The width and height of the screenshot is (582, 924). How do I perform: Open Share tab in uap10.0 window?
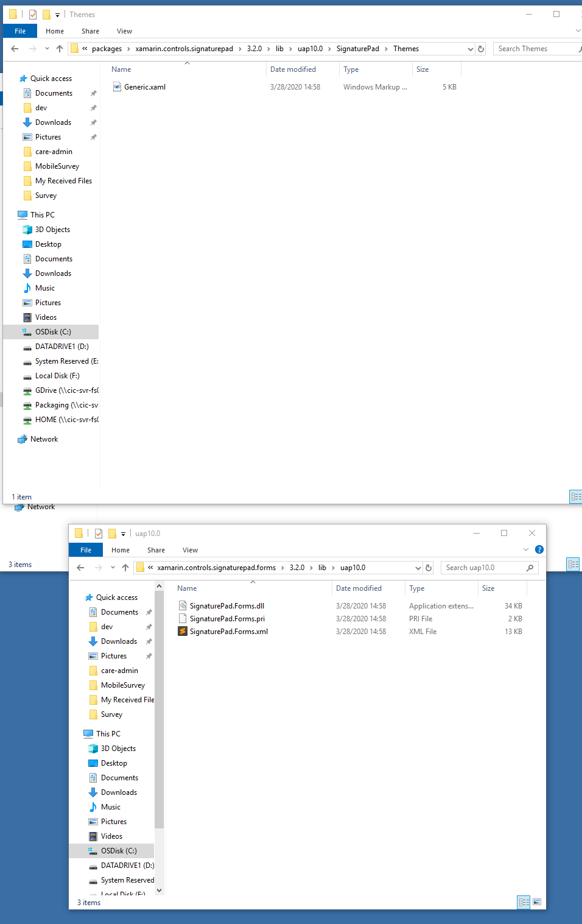coord(156,550)
